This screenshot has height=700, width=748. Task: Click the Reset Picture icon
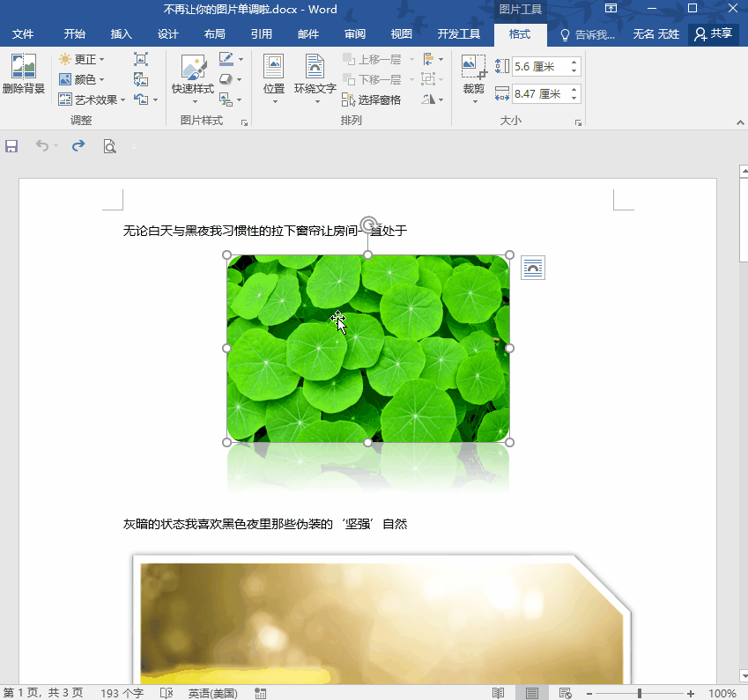(141, 99)
